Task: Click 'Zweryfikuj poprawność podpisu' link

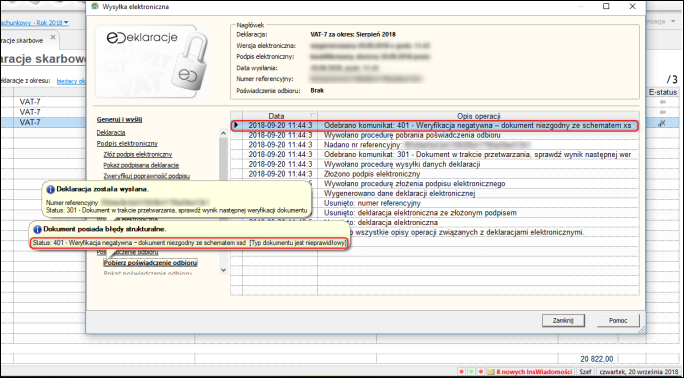Action: point(146,176)
